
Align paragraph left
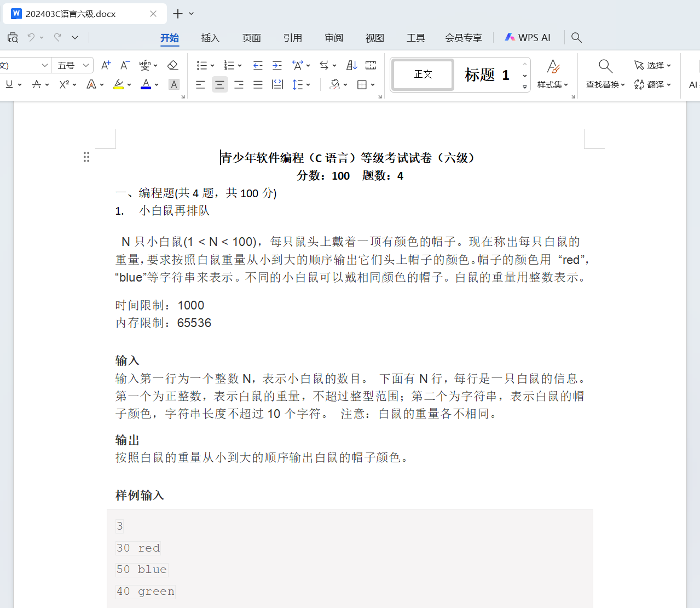200,84
